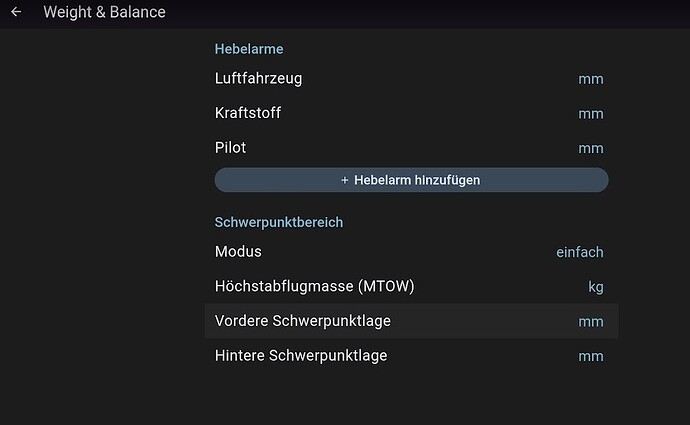690x425 pixels.
Task: Click the Modus setting label
Action: [x=238, y=252]
